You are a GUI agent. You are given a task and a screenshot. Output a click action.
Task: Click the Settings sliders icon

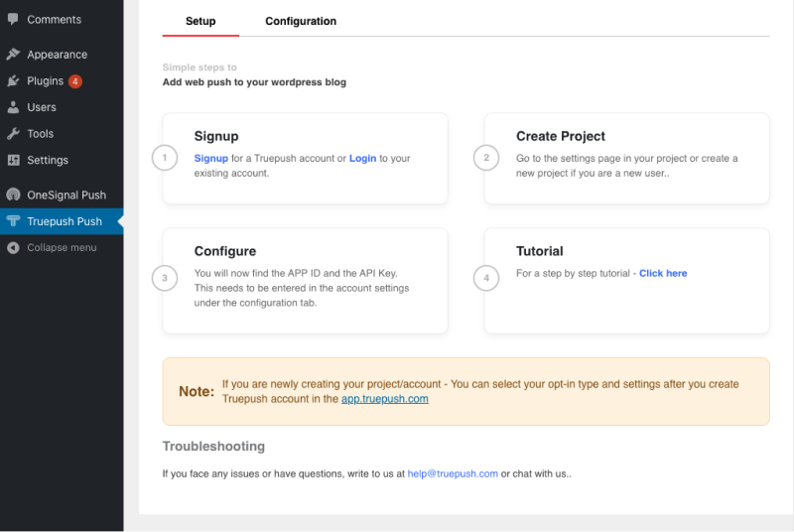(x=13, y=160)
